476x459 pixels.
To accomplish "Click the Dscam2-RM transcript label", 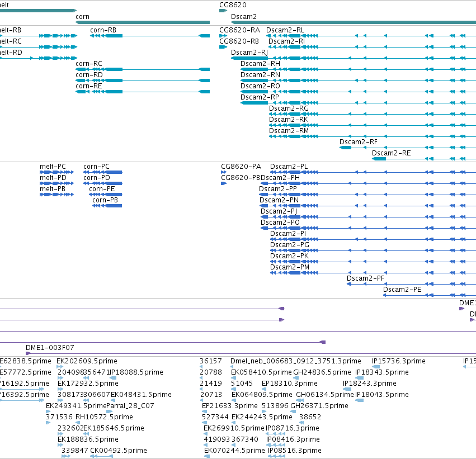I will [x=289, y=131].
